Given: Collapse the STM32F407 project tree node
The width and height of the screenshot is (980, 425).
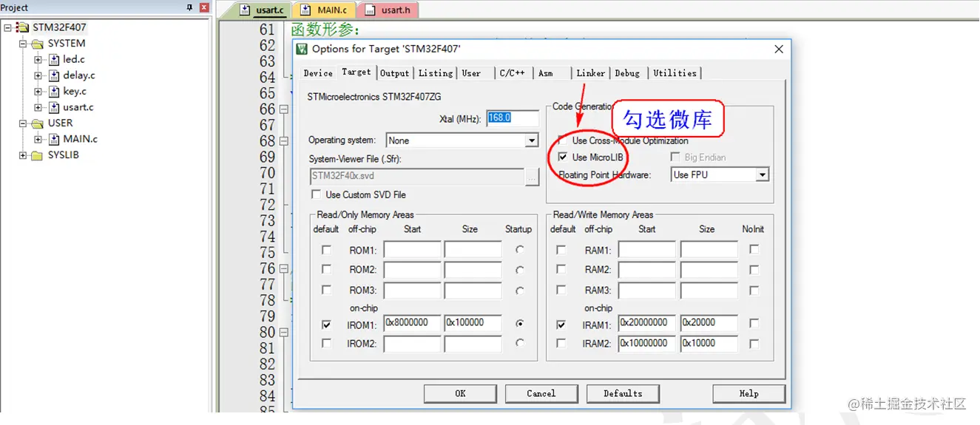Looking at the screenshot, I should (7, 27).
